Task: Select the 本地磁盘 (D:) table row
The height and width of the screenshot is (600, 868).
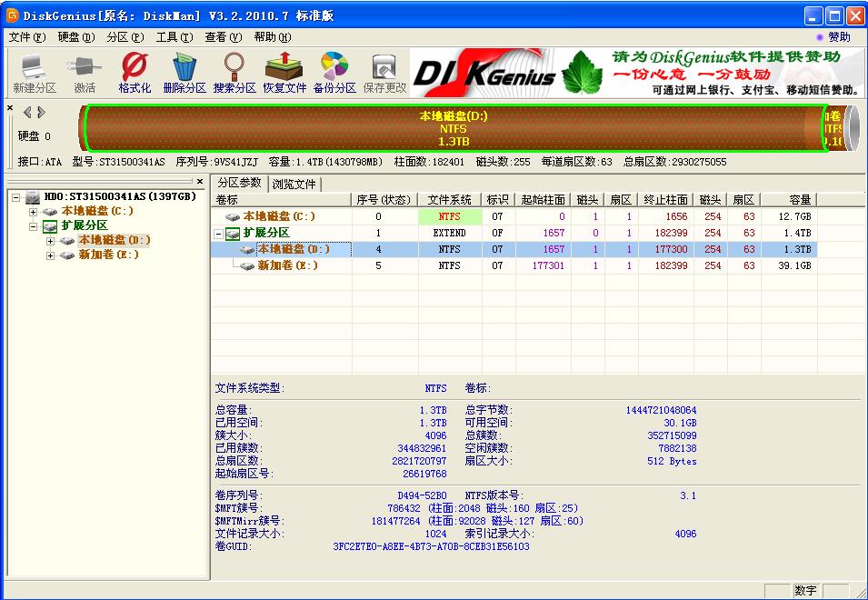Action: (514, 250)
